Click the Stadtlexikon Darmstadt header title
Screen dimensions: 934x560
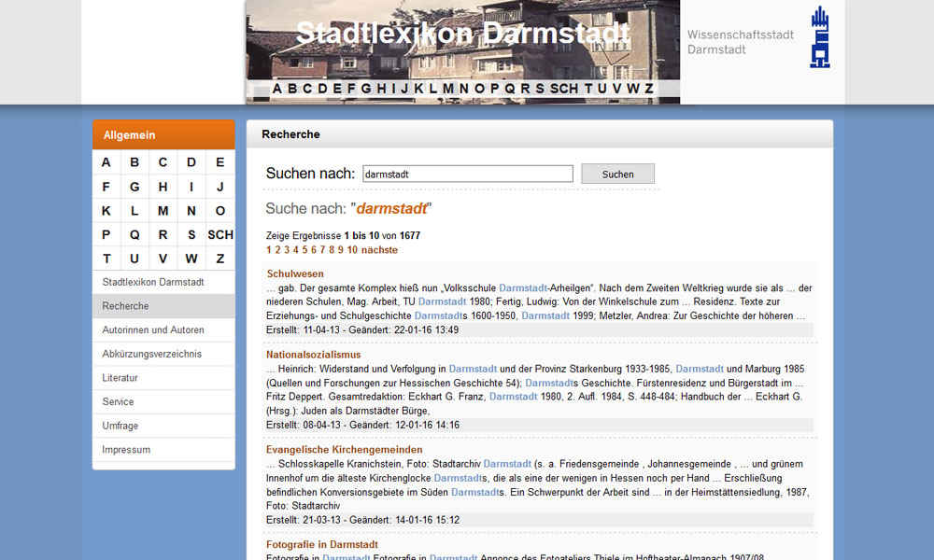point(462,34)
